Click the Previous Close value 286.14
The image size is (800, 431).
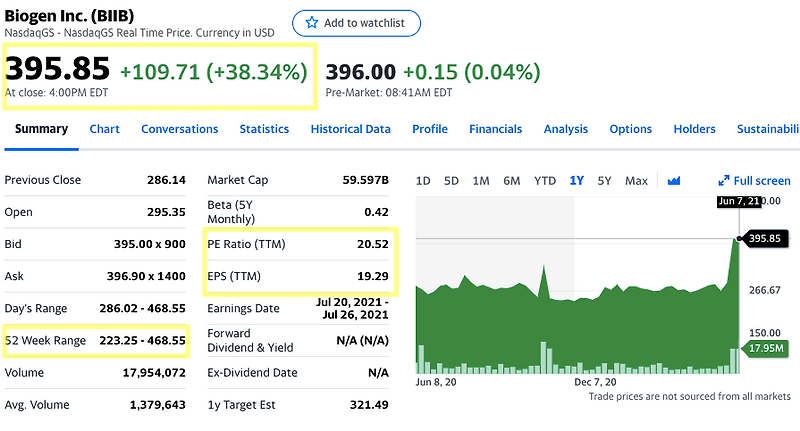point(166,180)
